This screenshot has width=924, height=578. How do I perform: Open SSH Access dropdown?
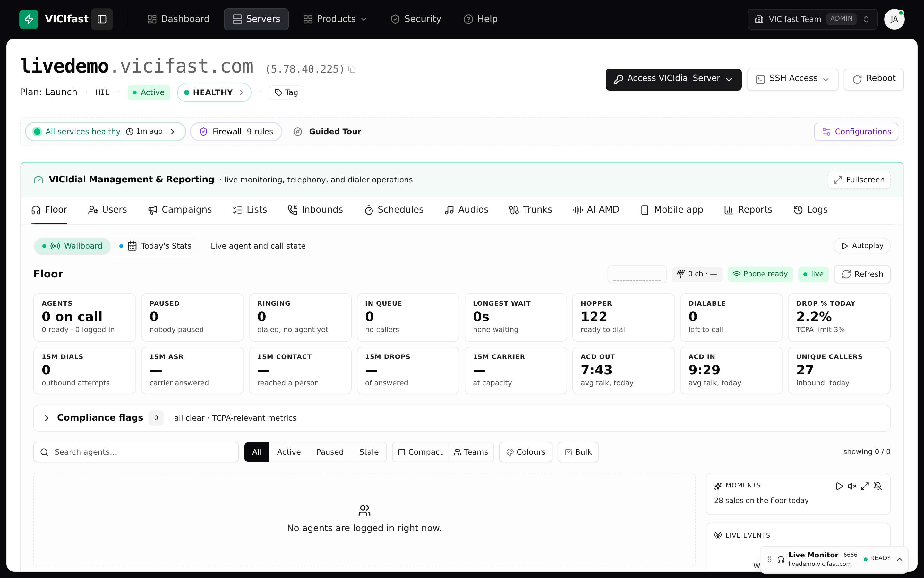point(792,79)
